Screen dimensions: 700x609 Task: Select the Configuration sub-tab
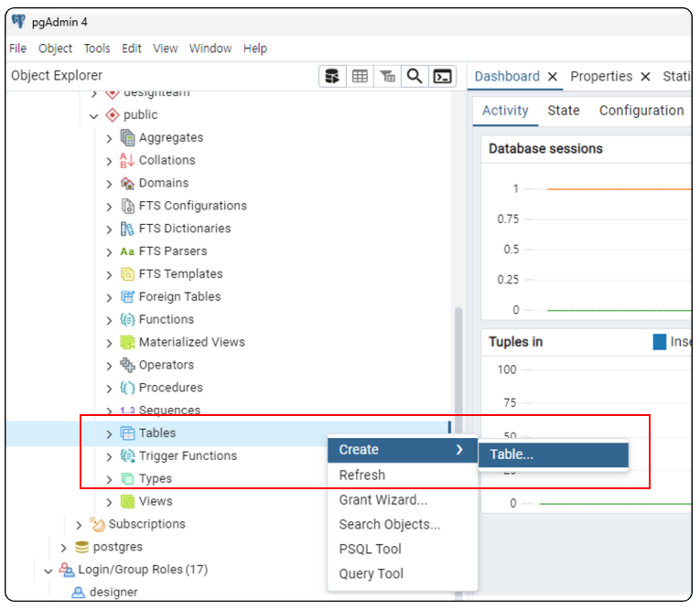(x=641, y=111)
